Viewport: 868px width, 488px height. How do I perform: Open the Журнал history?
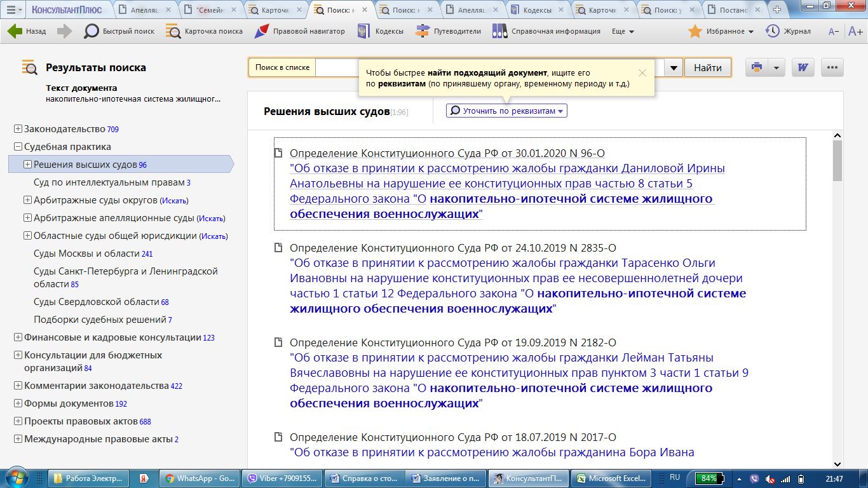point(788,31)
